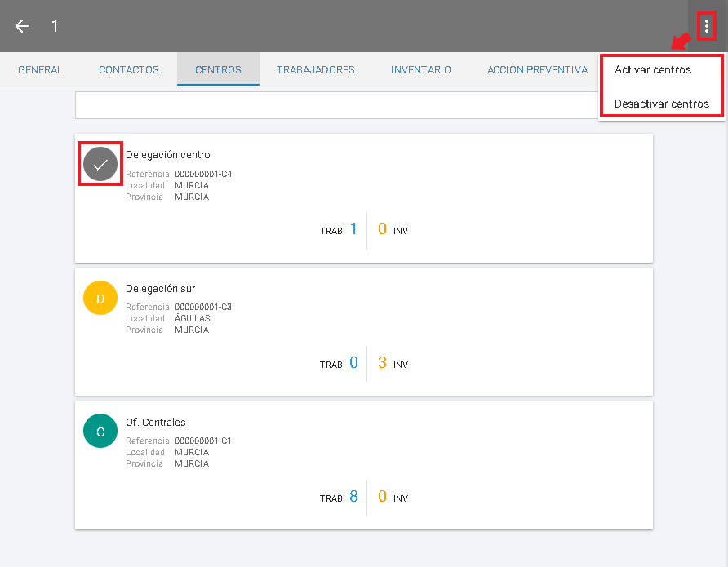This screenshot has width=728, height=567.
Task: Select the Centros tab
Action: coord(218,70)
